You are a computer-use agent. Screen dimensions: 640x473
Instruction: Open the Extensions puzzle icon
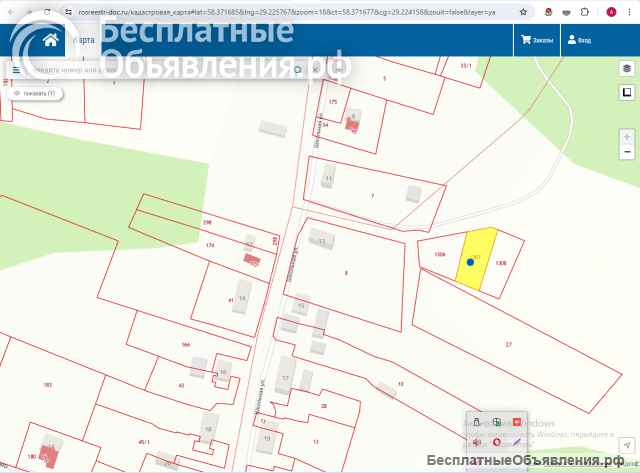click(584, 12)
